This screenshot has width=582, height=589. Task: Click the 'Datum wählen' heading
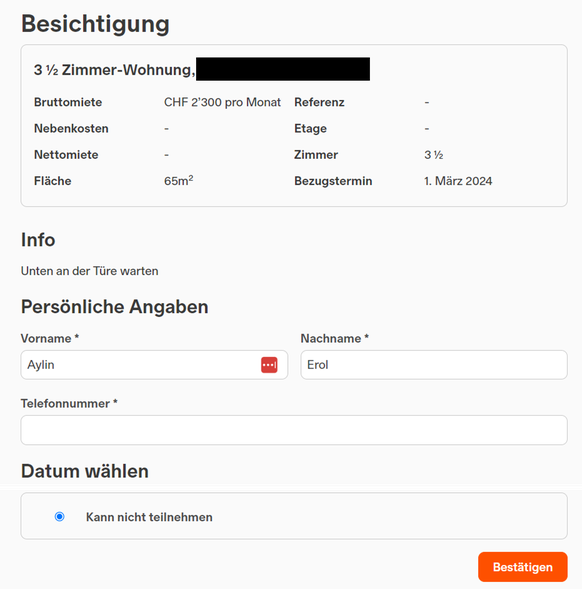pyautogui.click(x=85, y=471)
